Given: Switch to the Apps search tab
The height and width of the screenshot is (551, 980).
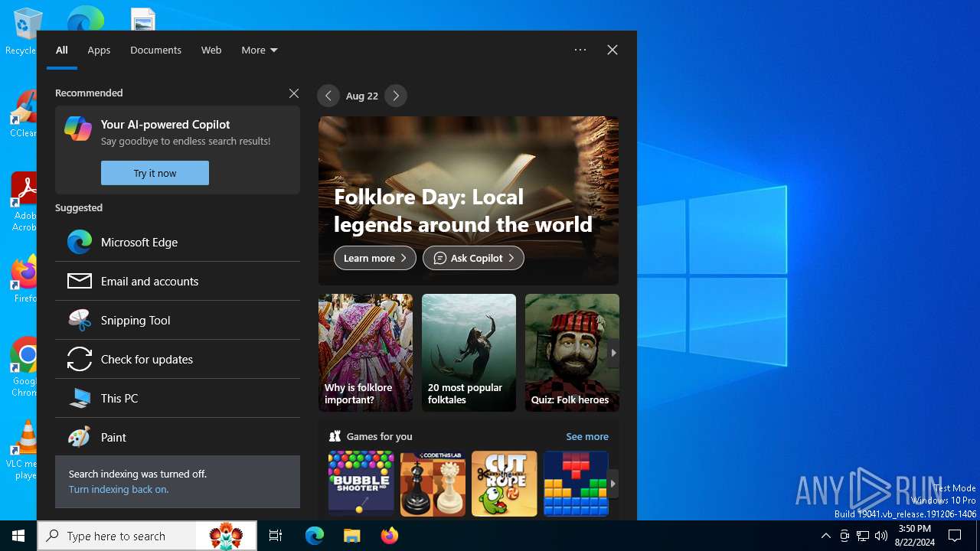Looking at the screenshot, I should 99,50.
